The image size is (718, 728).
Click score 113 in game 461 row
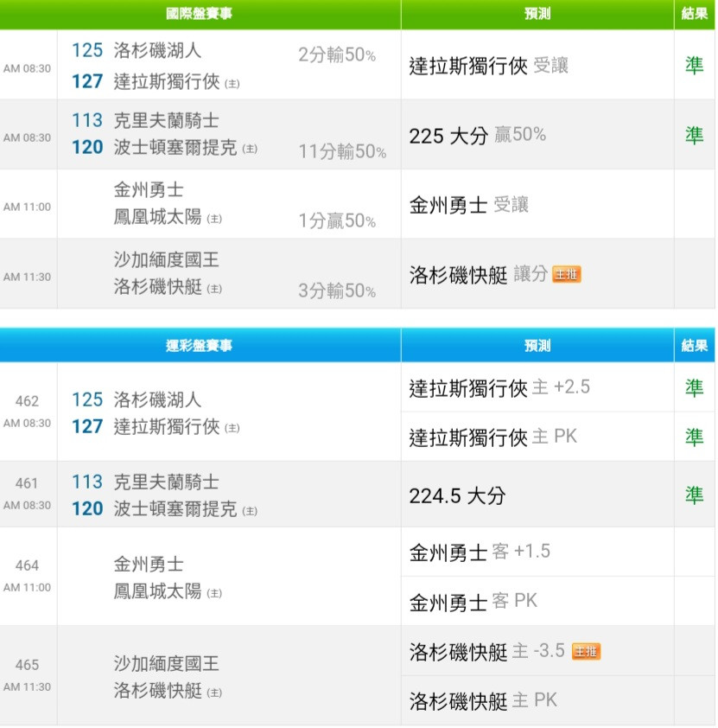87,482
